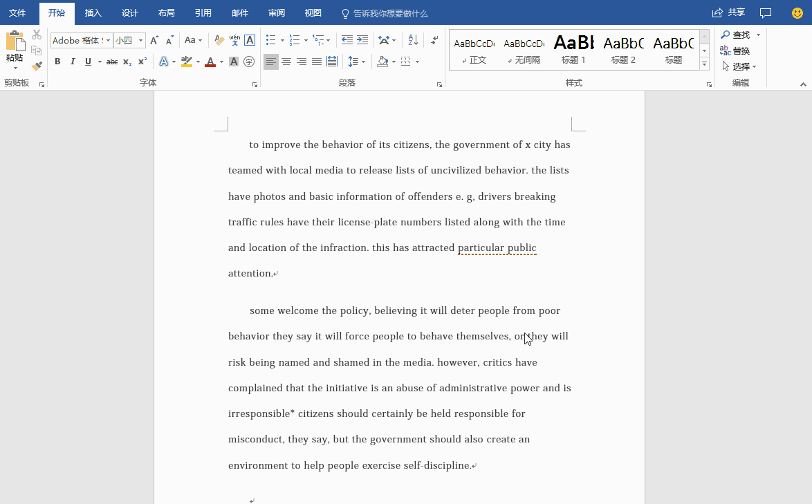
Task: Clear all formatting with the eraser icon
Action: [x=219, y=40]
